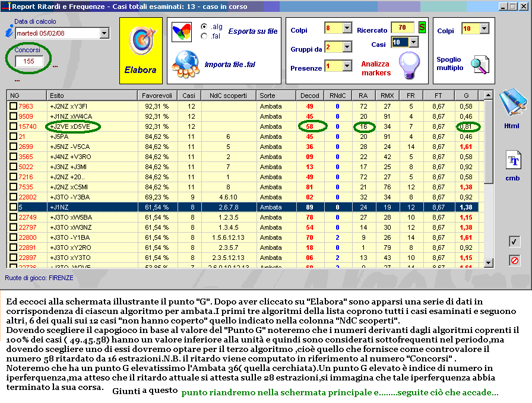Screen dimensions: 532x403
Task: Sort by the Favorevoli column header
Action: pyautogui.click(x=157, y=96)
